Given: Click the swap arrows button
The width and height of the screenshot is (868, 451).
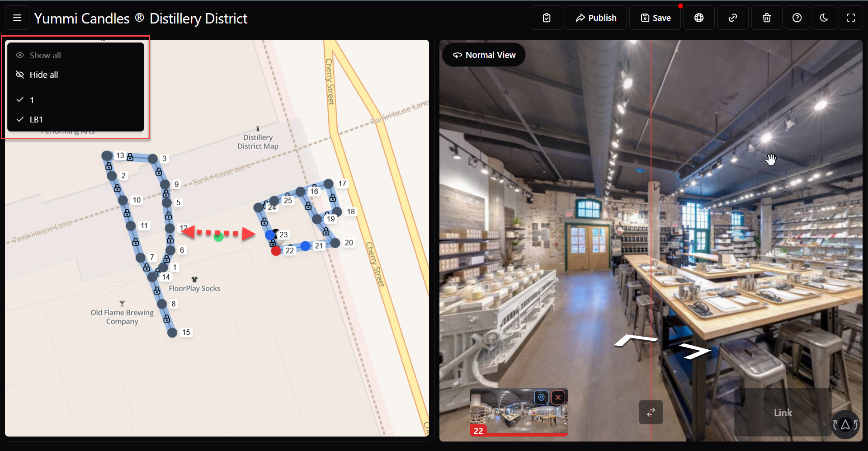Looking at the screenshot, I should (651, 412).
